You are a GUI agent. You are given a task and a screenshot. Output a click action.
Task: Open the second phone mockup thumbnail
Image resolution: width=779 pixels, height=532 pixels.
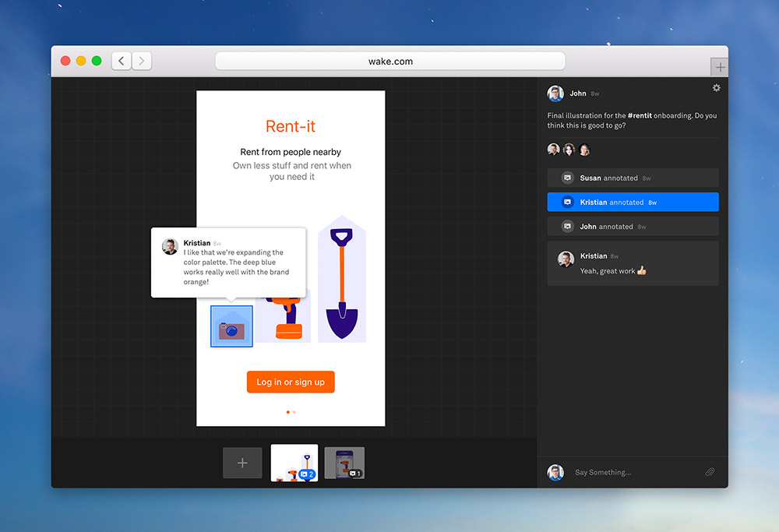(344, 463)
